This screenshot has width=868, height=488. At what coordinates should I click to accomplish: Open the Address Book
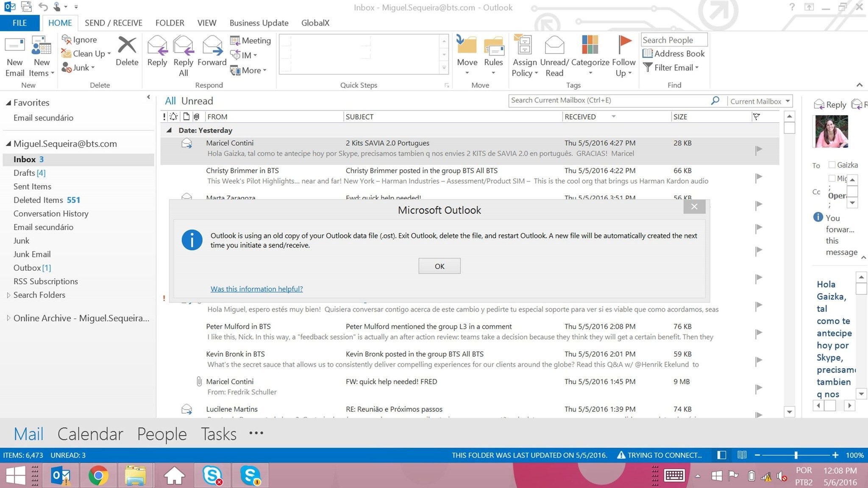point(673,53)
